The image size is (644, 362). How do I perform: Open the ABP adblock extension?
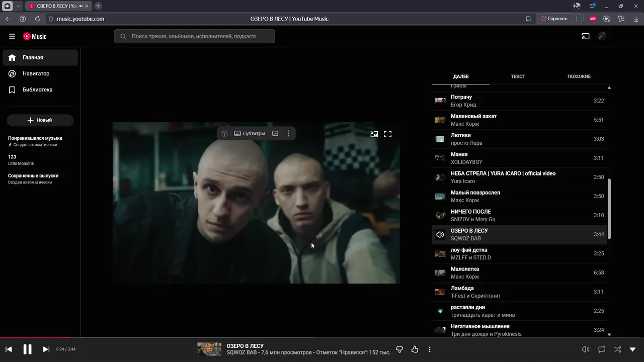click(593, 19)
